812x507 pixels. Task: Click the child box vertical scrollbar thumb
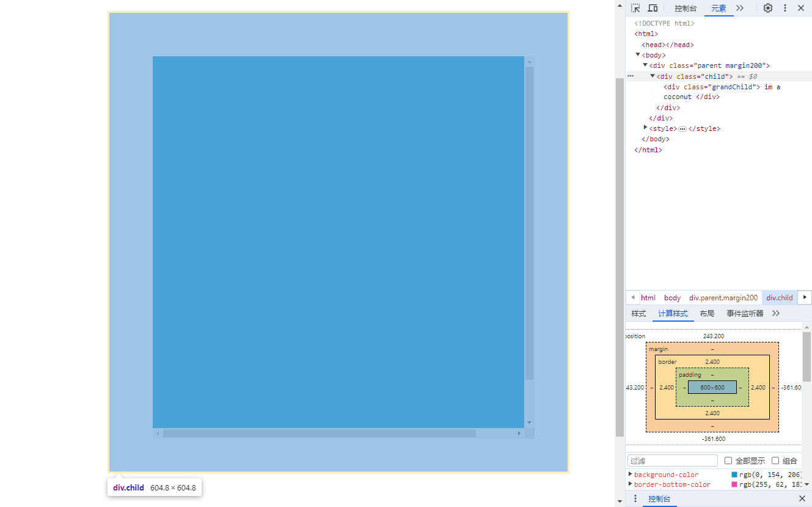529,223
